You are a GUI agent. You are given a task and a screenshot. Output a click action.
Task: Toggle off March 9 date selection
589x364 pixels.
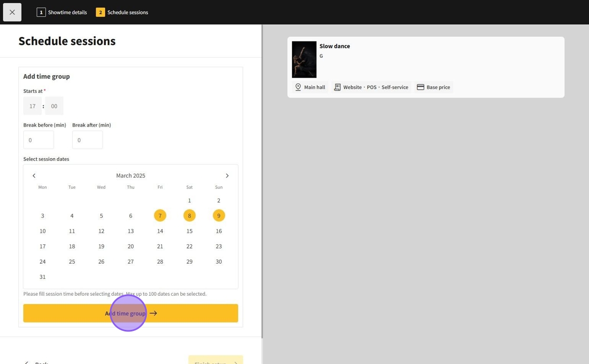pos(219,215)
